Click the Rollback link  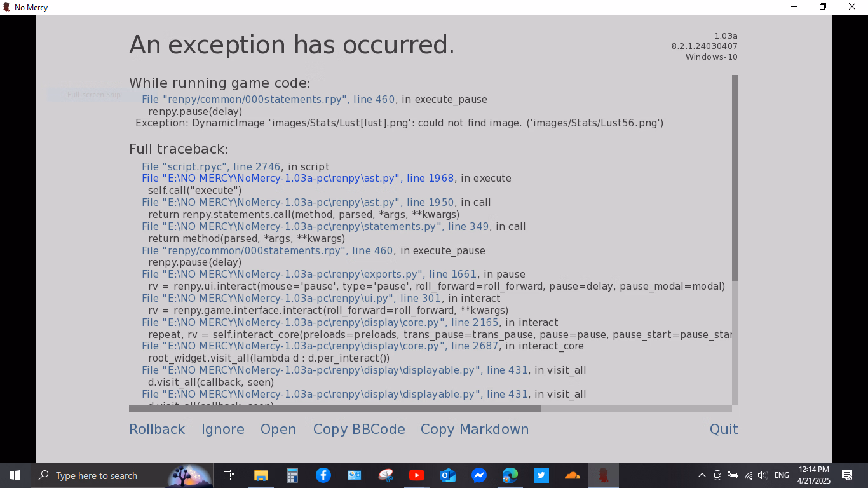tap(157, 430)
